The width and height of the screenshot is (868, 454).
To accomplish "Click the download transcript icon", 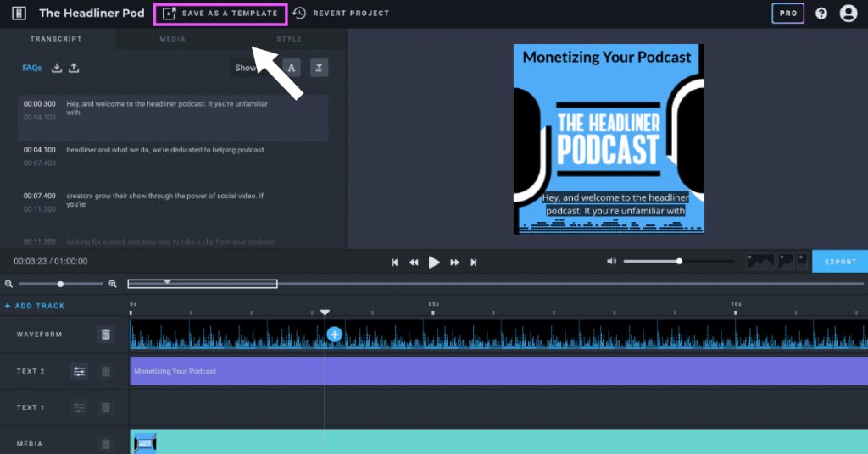I will pyautogui.click(x=57, y=68).
